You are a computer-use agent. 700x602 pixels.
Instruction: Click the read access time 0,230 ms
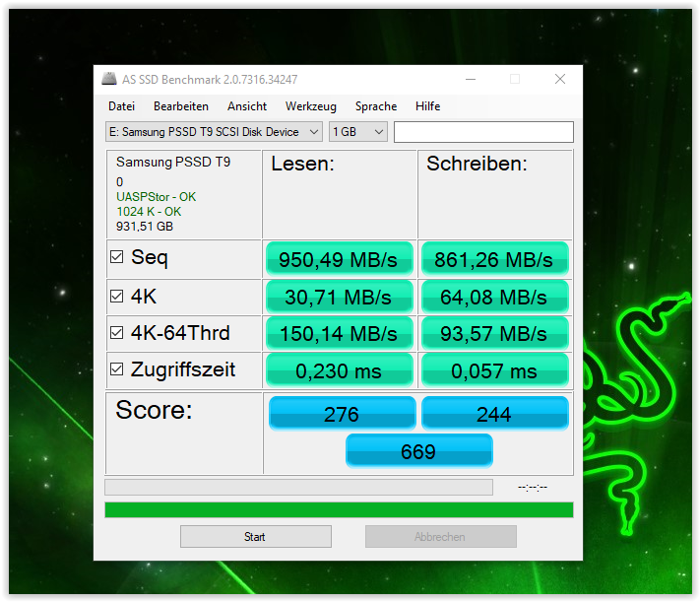tap(339, 370)
